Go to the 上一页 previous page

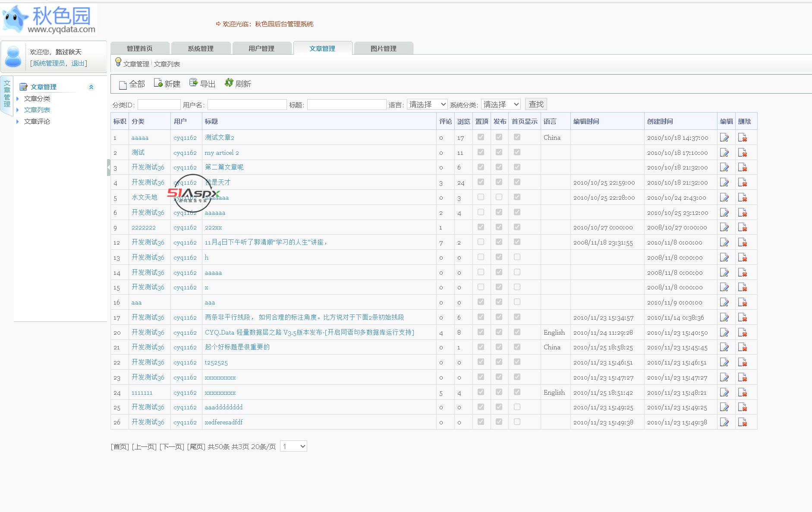144,447
